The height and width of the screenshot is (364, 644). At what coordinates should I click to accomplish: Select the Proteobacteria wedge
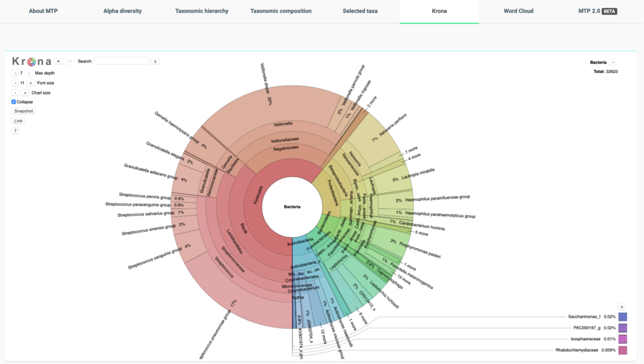tap(333, 193)
